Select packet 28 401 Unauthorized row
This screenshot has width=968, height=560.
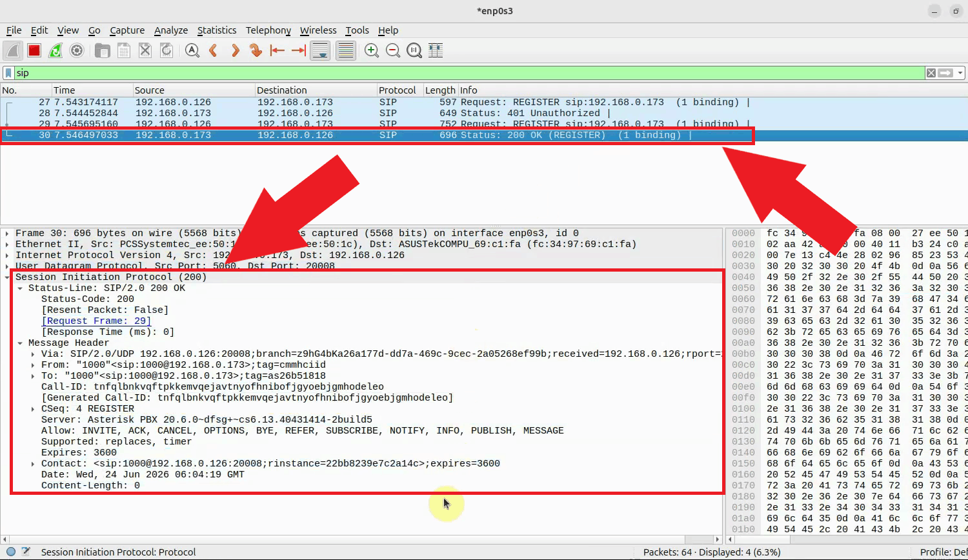click(484, 113)
